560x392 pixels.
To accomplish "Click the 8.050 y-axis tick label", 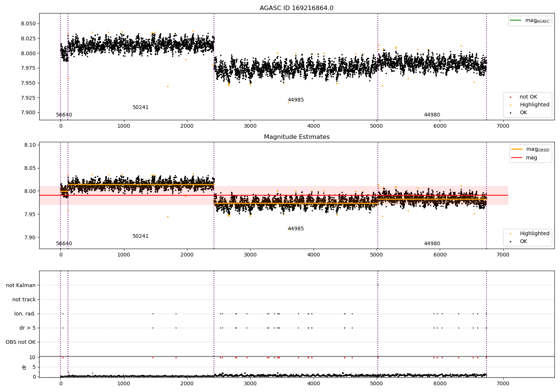I will pyautogui.click(x=29, y=24).
